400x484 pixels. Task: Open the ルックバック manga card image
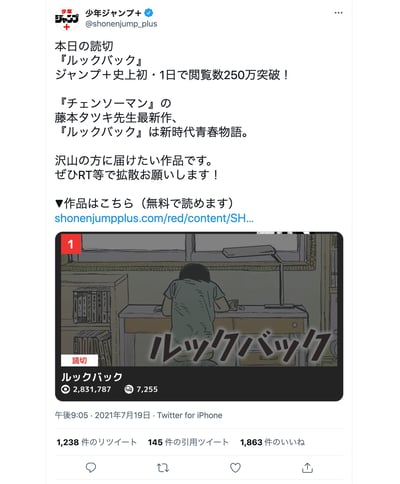(199, 299)
